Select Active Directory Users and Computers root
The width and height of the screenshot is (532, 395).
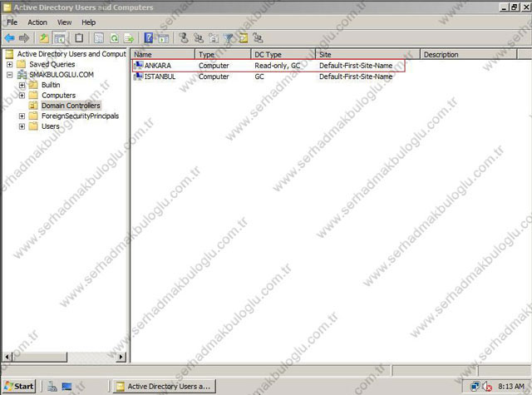click(71, 54)
